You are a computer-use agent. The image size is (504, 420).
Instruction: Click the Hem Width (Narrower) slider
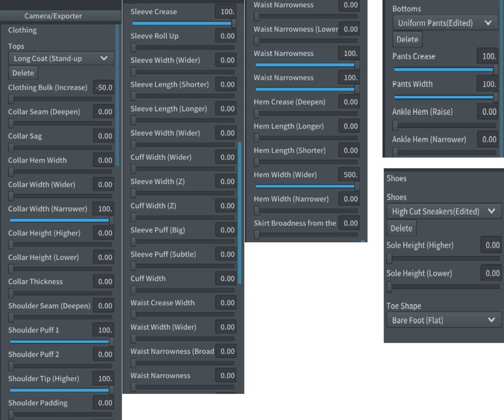pos(306,210)
